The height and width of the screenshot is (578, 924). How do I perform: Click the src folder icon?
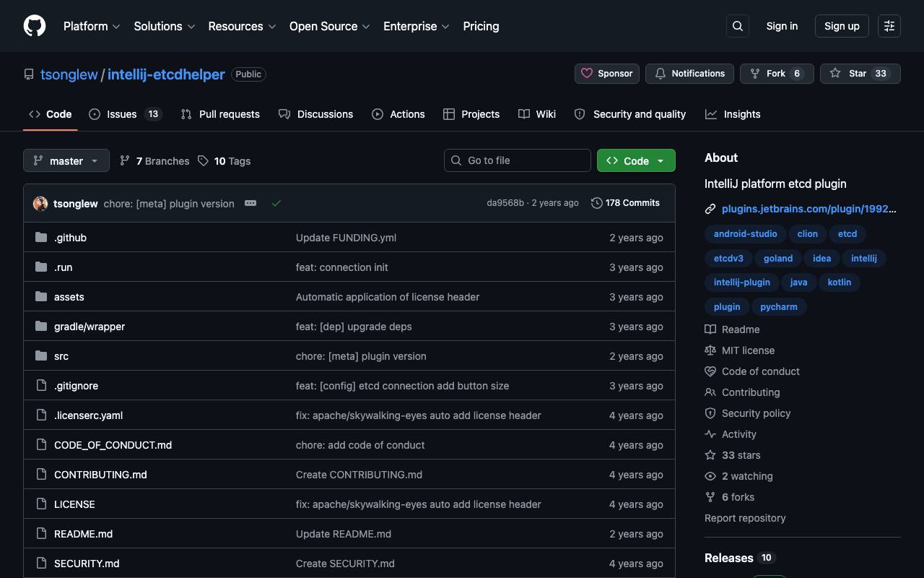click(41, 355)
